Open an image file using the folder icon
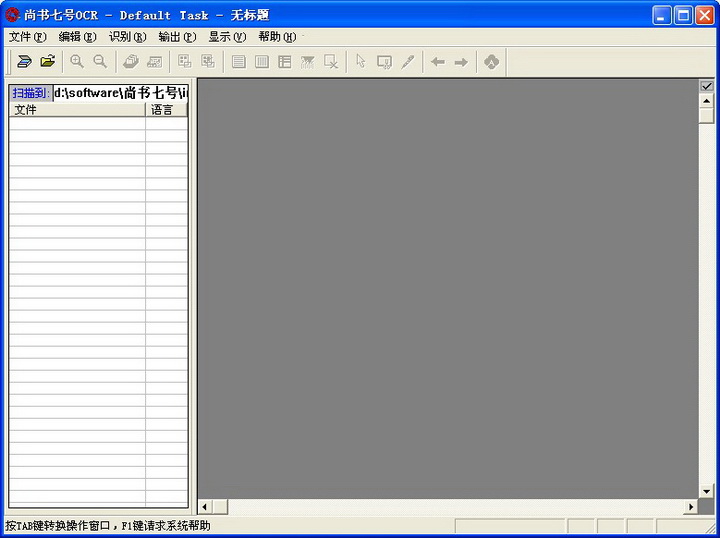 coord(47,62)
